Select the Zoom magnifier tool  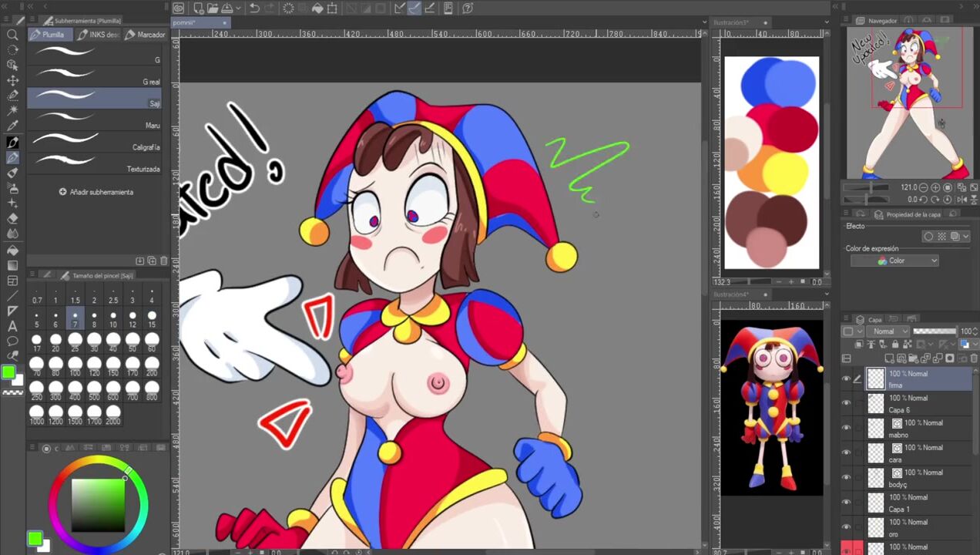12,35
